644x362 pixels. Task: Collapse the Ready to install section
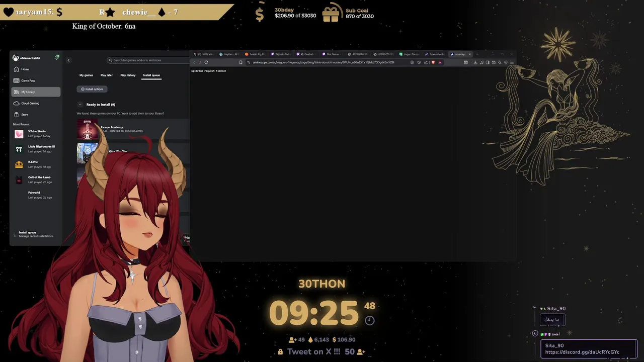coord(79,105)
